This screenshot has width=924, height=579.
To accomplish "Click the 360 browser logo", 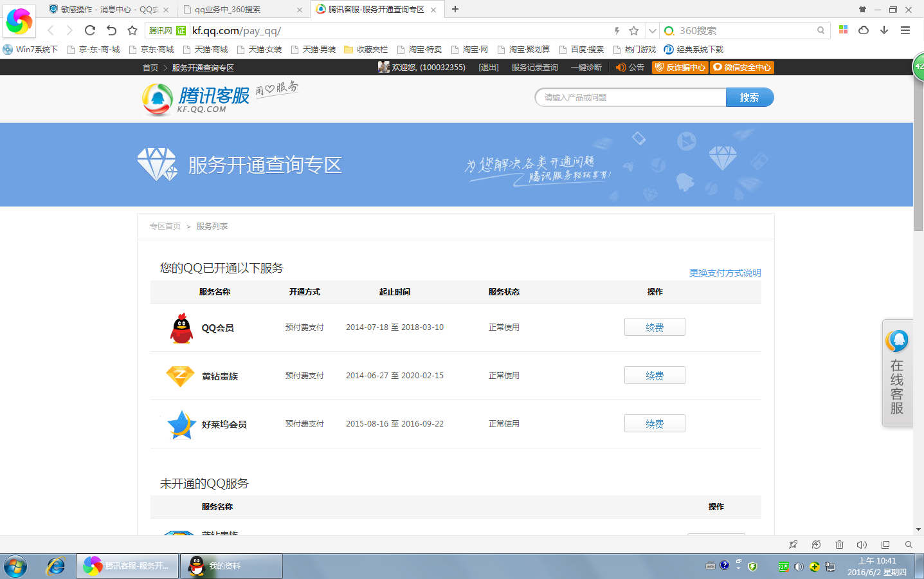I will [19, 21].
